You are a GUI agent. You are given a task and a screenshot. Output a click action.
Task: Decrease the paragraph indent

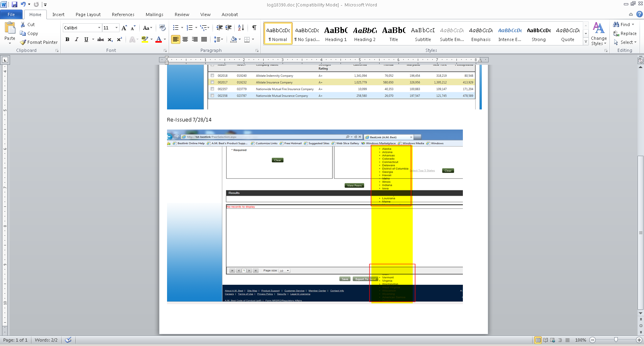219,28
